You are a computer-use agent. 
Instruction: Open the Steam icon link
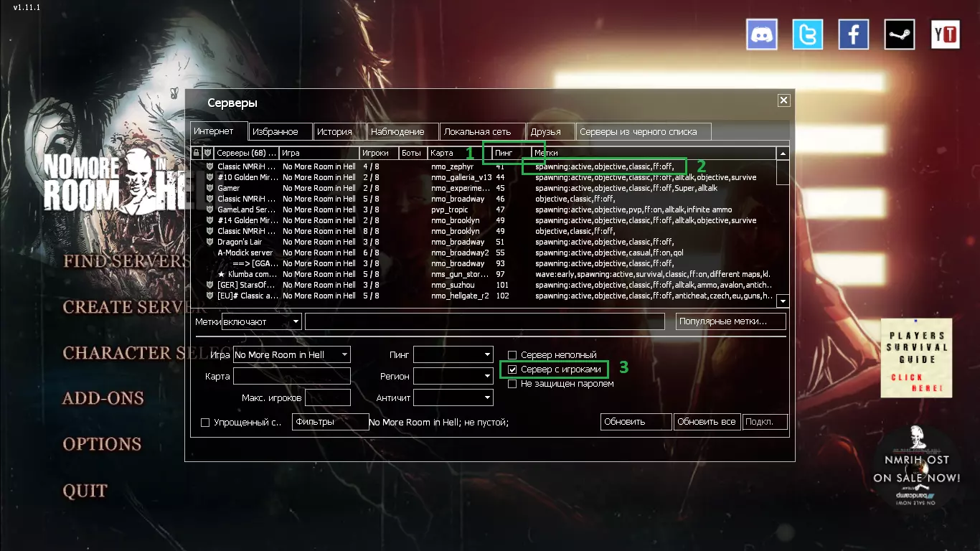pos(900,34)
